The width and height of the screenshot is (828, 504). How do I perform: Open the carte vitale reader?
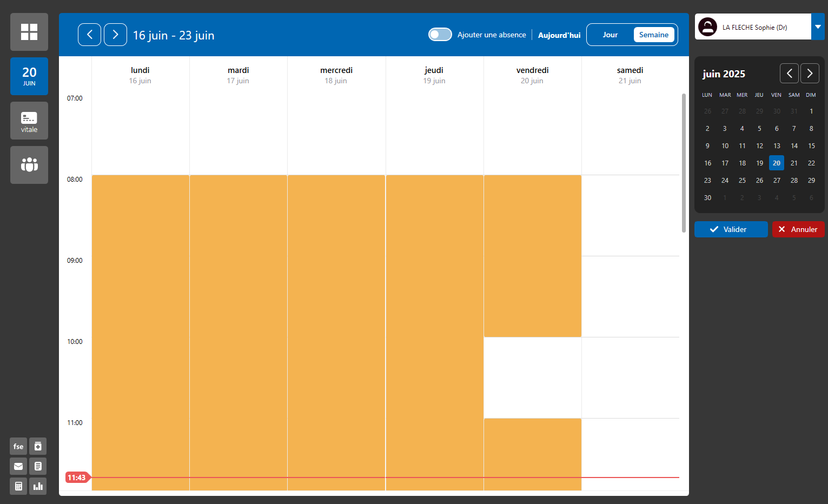(x=29, y=121)
